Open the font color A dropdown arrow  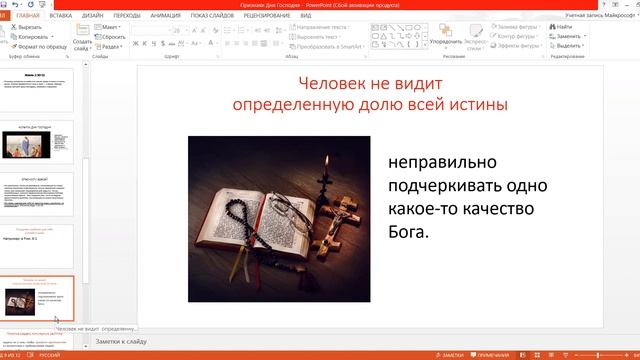tap(217, 43)
